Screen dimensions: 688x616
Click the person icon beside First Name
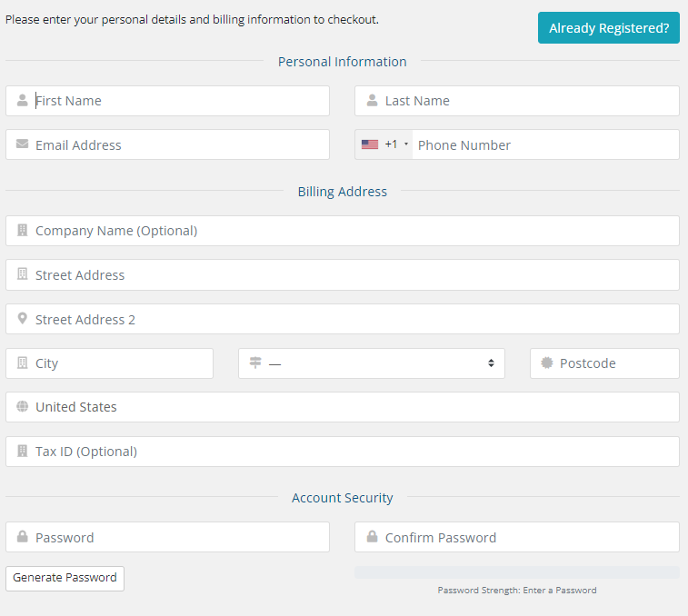(x=23, y=101)
